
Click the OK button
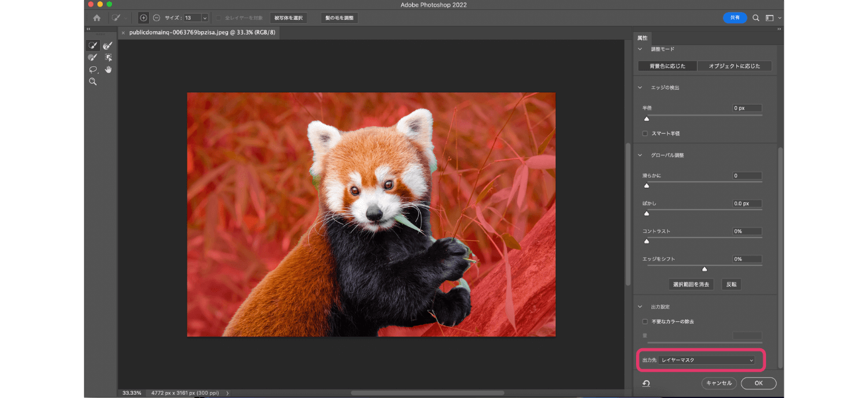[x=758, y=383]
